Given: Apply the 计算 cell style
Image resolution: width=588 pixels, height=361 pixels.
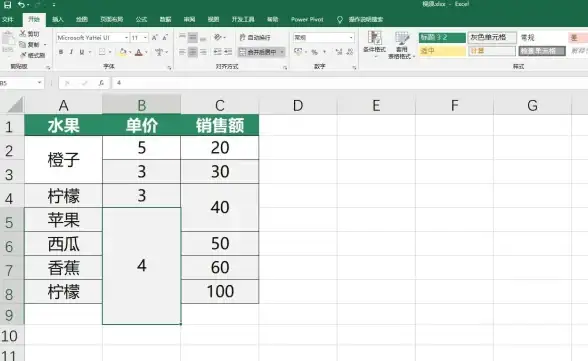Looking at the screenshot, I should (492, 51).
